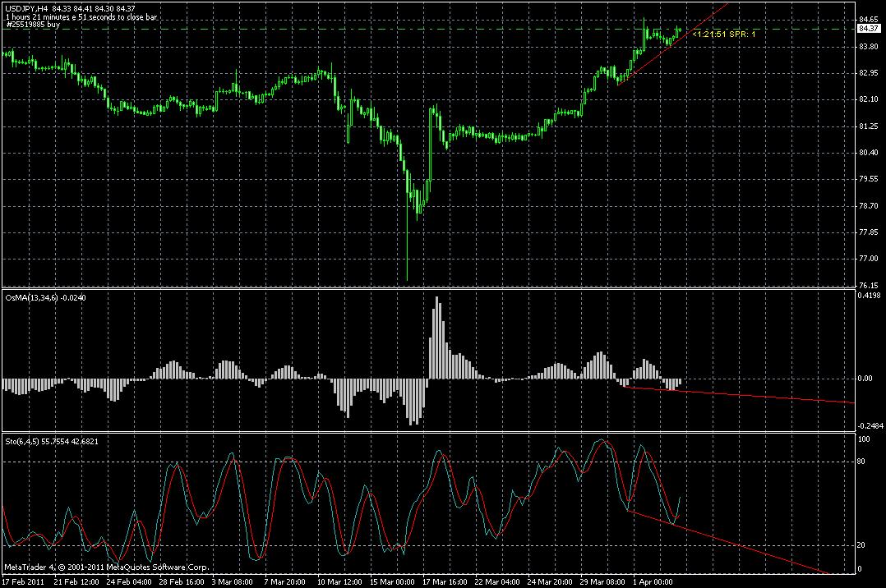Select the 77.85 price level label
The width and height of the screenshot is (886, 588).
tap(868, 232)
